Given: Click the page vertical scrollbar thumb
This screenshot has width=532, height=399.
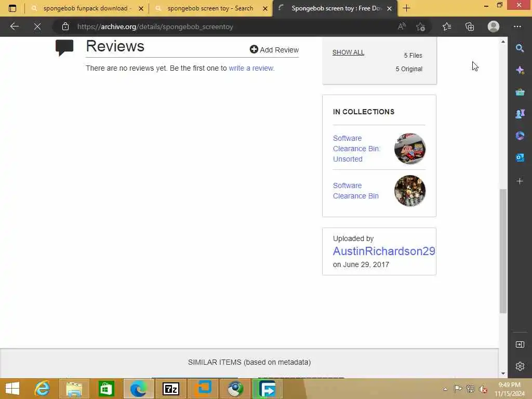Looking at the screenshot, I should click(503, 251).
